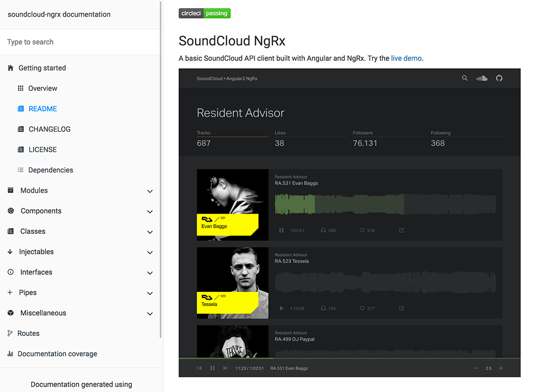Skip to the next track in player bar
This screenshot has width=536, height=392.
click(225, 367)
